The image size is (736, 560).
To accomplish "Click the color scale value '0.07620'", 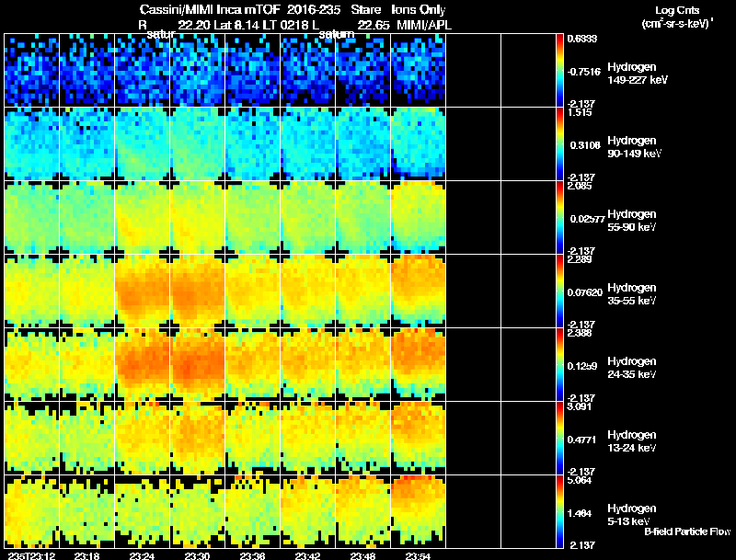I will (x=585, y=292).
